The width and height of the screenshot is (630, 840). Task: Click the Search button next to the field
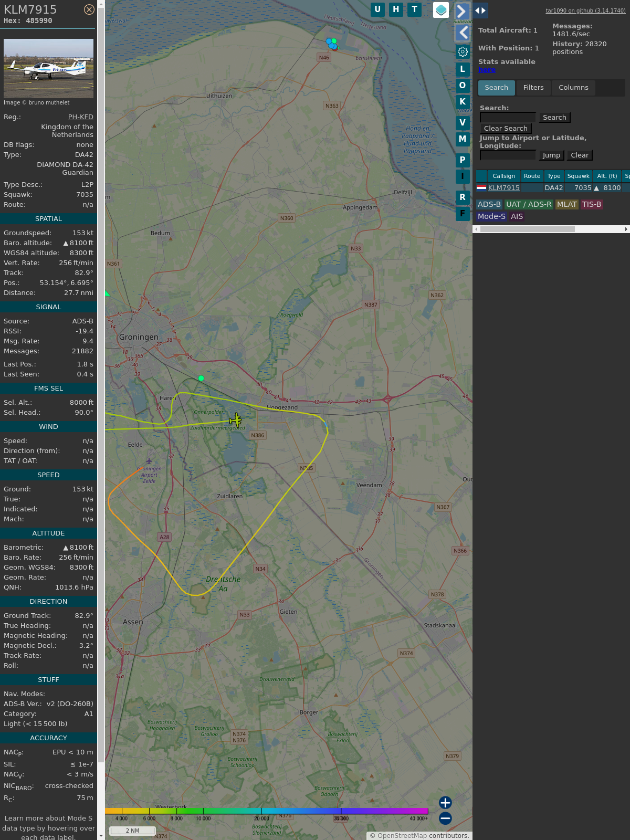[x=554, y=118]
